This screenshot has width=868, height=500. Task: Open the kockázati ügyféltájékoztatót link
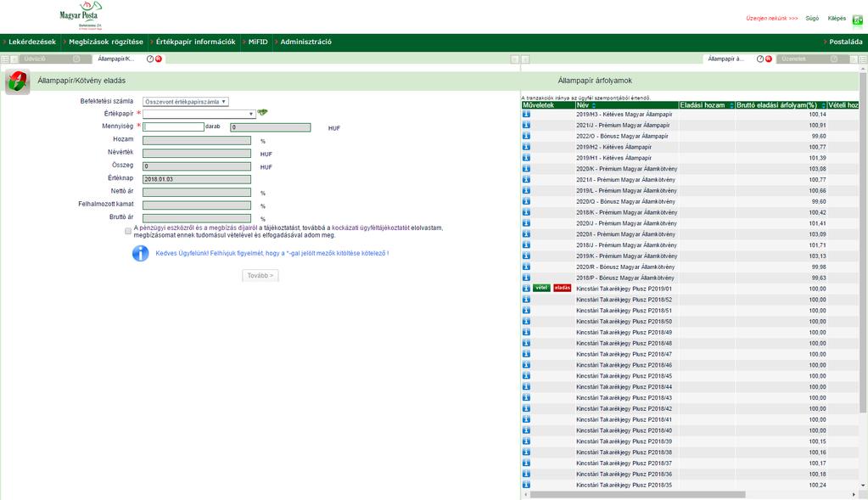click(370, 228)
